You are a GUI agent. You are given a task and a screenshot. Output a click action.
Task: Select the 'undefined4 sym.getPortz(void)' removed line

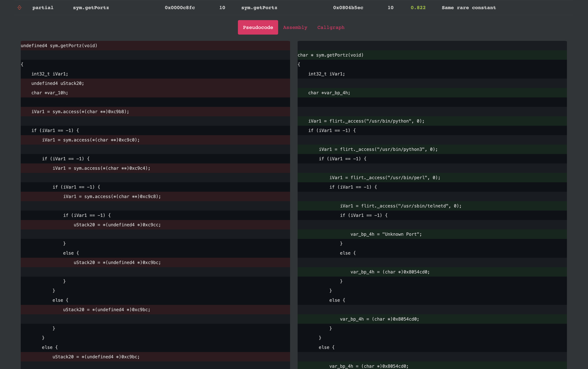click(x=59, y=46)
